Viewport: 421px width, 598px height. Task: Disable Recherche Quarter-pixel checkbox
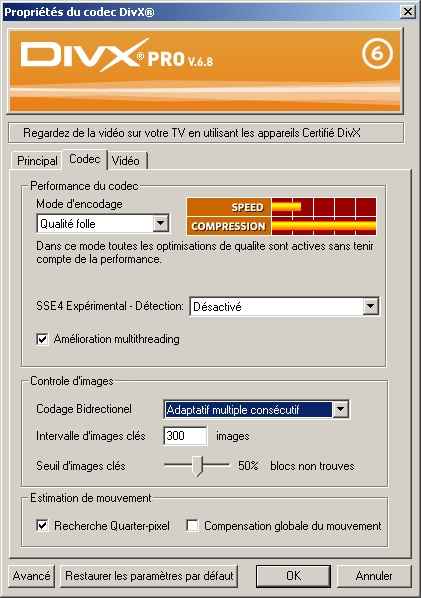(42, 526)
